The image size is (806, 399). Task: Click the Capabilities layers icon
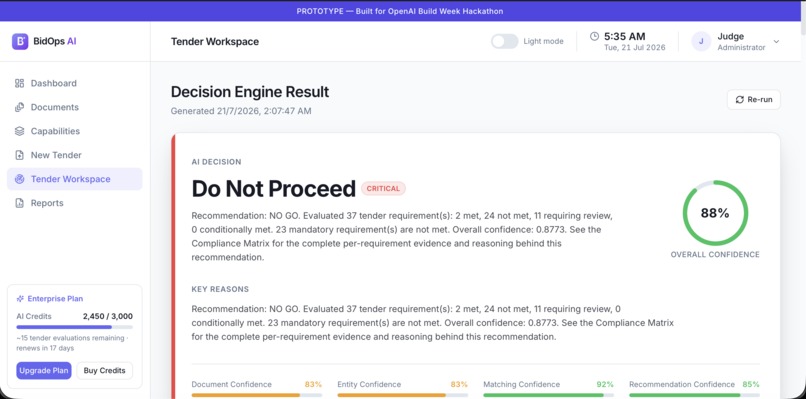pos(20,131)
